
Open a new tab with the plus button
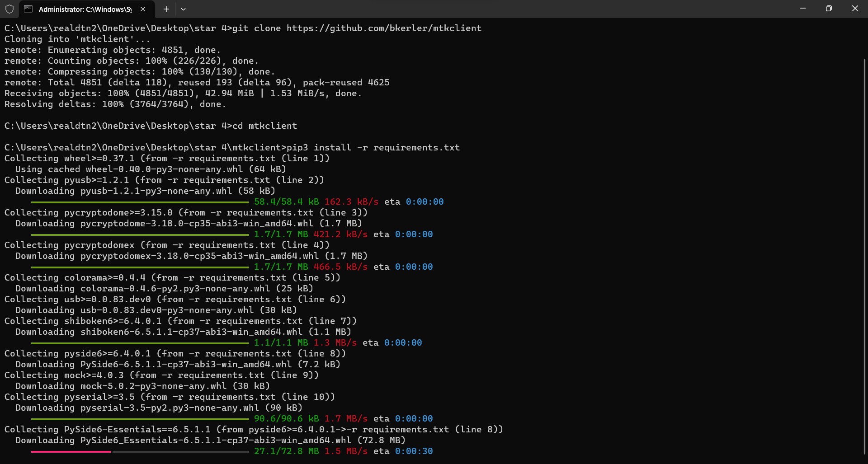166,9
